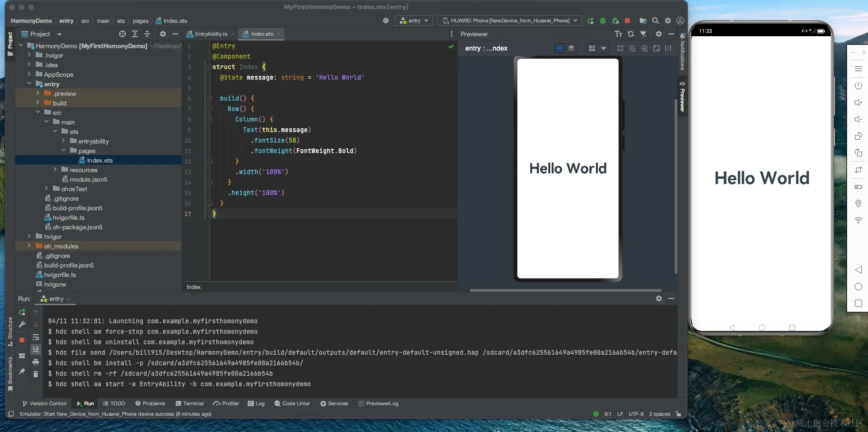Click the Previewer refresh icon

pos(631,34)
